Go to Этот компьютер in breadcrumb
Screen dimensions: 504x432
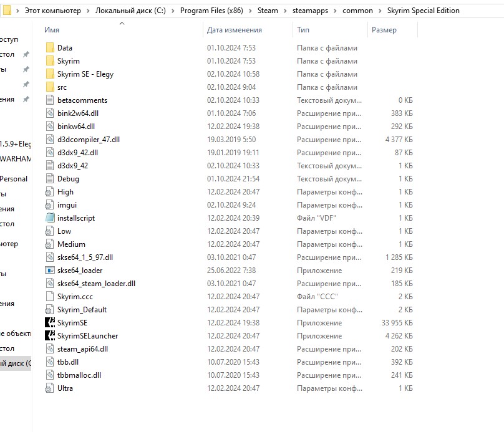(53, 11)
